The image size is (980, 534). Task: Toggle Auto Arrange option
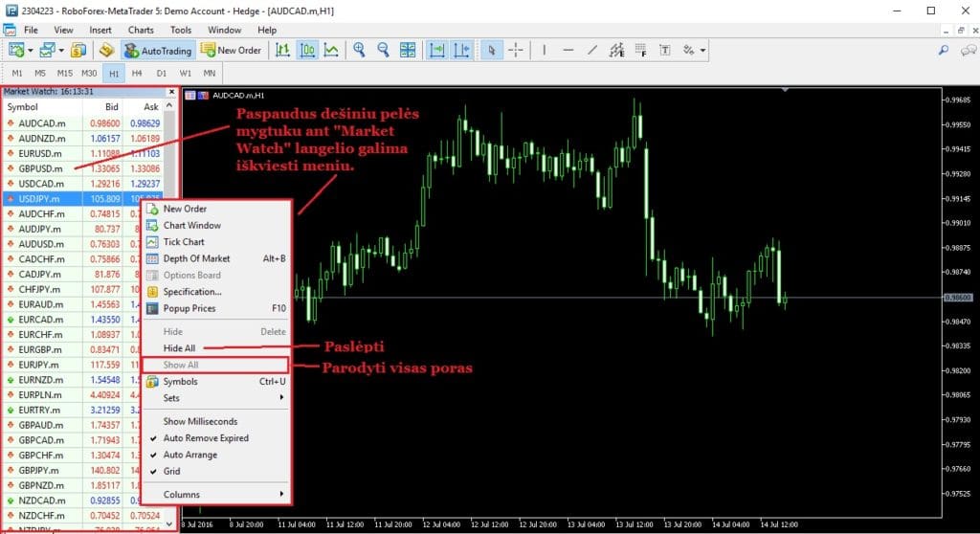coord(216,456)
